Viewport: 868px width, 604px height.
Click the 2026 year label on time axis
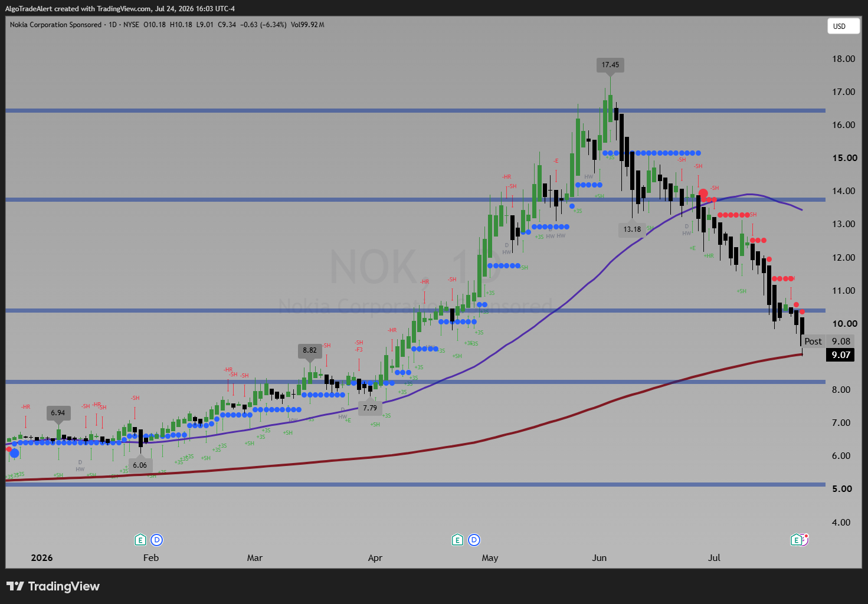[x=42, y=557]
